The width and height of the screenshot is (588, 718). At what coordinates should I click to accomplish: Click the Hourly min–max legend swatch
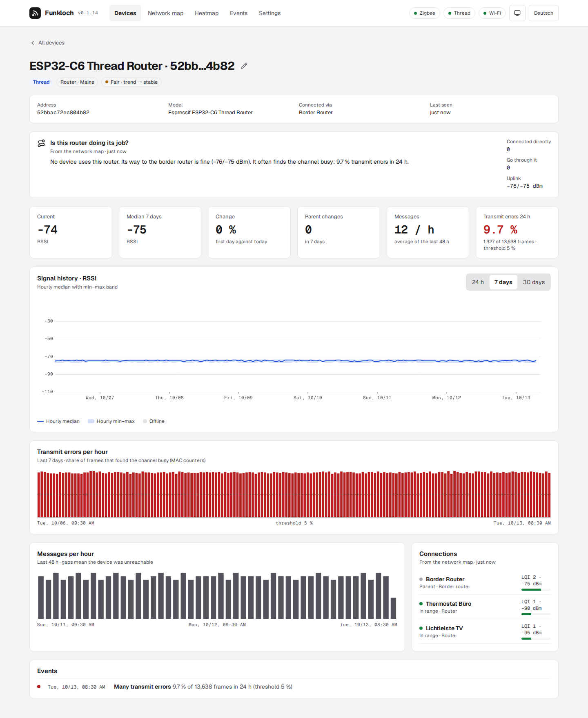pos(91,421)
